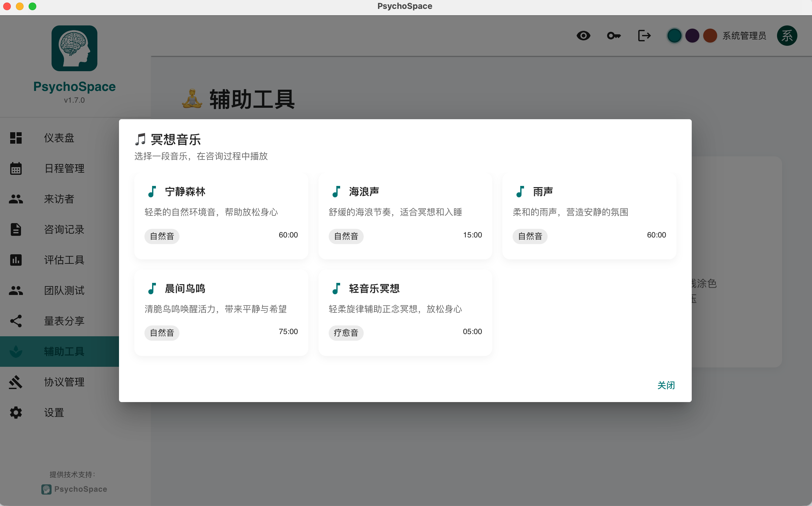Select the teal color circle in top bar
Image resolution: width=812 pixels, height=506 pixels.
coord(674,36)
